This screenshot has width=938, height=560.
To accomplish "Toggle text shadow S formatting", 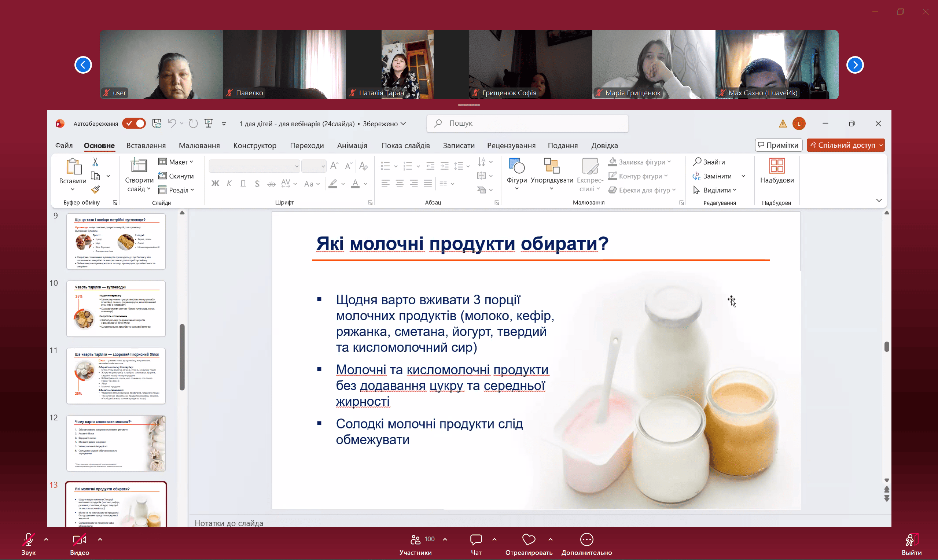I will tap(257, 184).
